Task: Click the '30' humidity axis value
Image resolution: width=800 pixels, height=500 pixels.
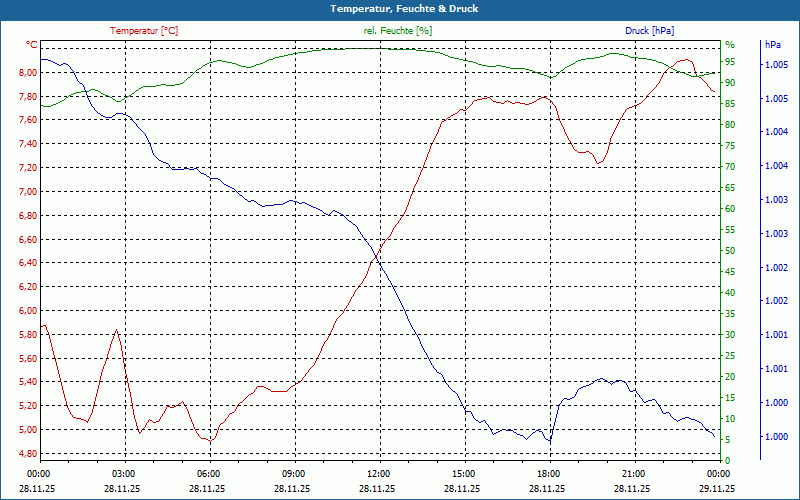Action: tap(730, 335)
